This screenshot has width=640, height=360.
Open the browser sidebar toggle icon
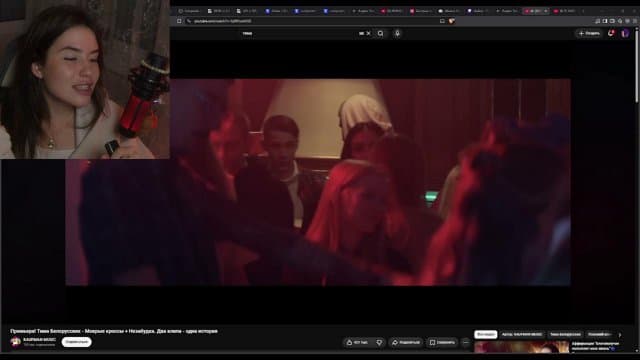pos(605,21)
